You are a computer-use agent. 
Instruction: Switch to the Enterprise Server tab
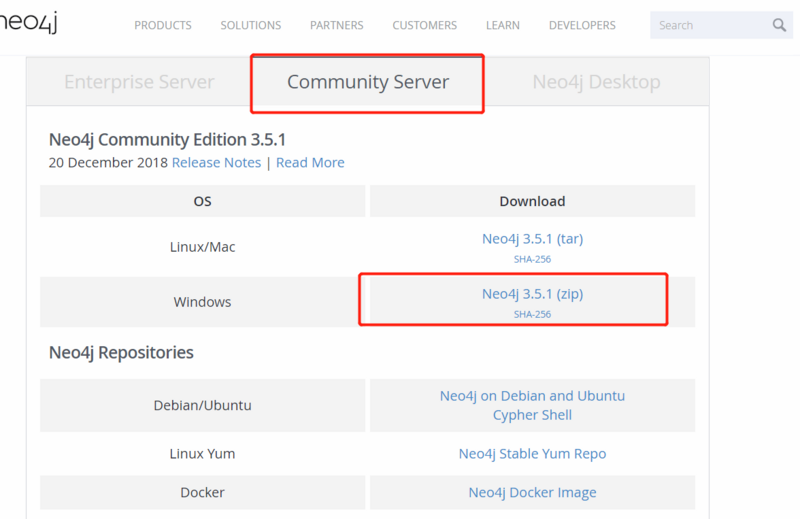(x=139, y=82)
